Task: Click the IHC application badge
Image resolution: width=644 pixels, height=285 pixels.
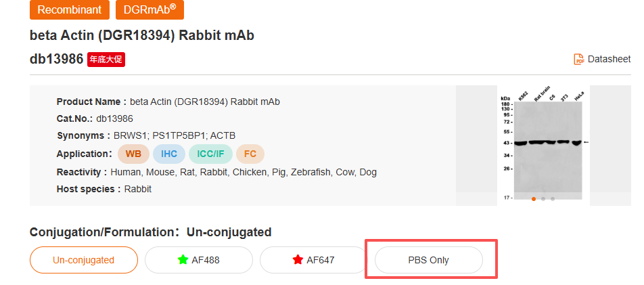Action: 169,154
